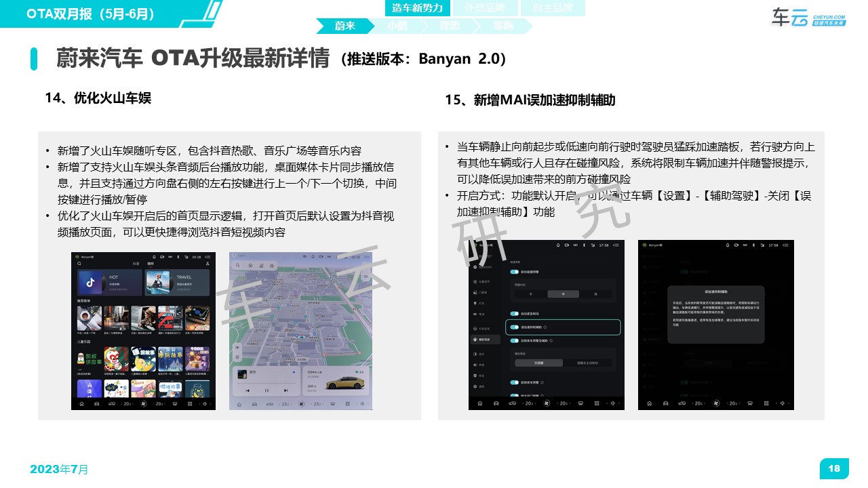
Task: Select the search icon in the music app
Action: (x=79, y=264)
